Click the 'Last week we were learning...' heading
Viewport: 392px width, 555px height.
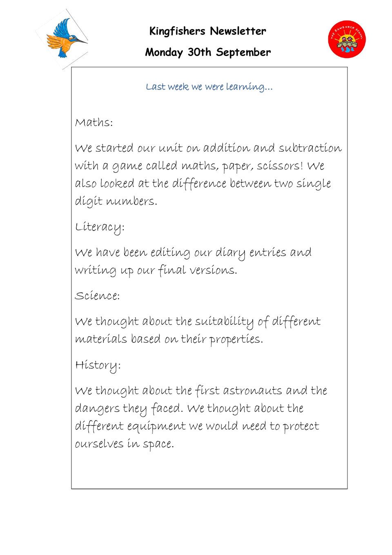point(209,87)
